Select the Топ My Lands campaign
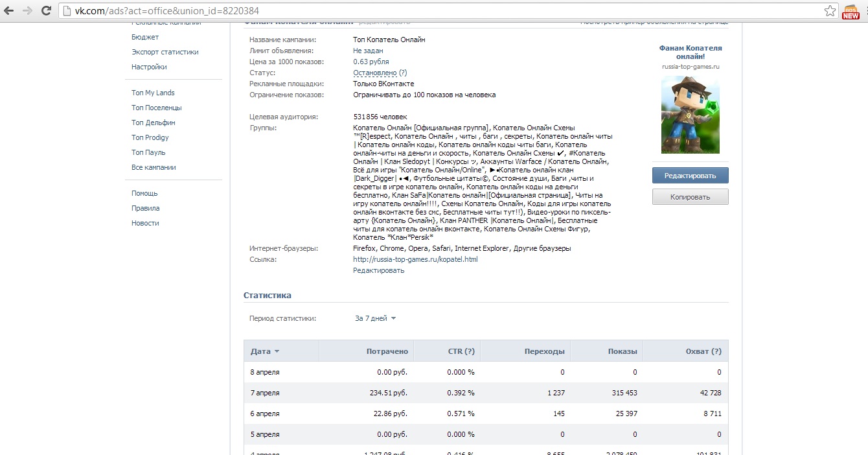 point(153,93)
